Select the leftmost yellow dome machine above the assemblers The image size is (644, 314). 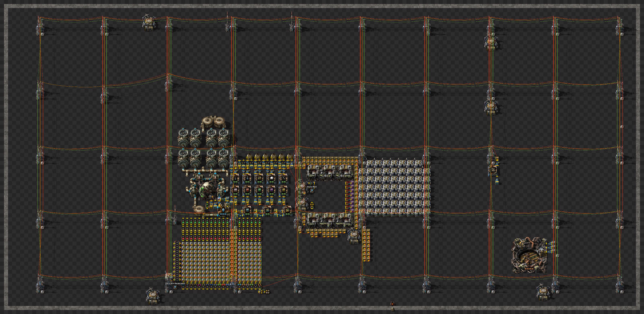tap(249, 157)
